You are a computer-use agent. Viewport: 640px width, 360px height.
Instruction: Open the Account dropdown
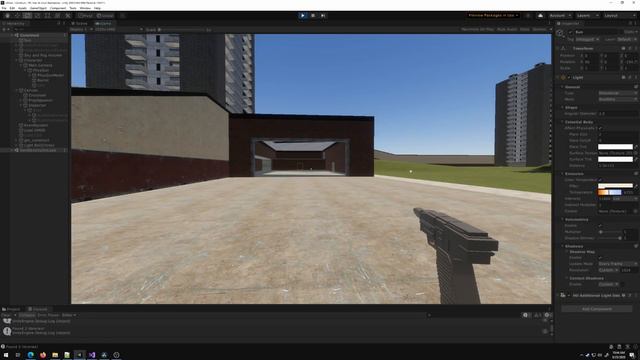(560, 16)
